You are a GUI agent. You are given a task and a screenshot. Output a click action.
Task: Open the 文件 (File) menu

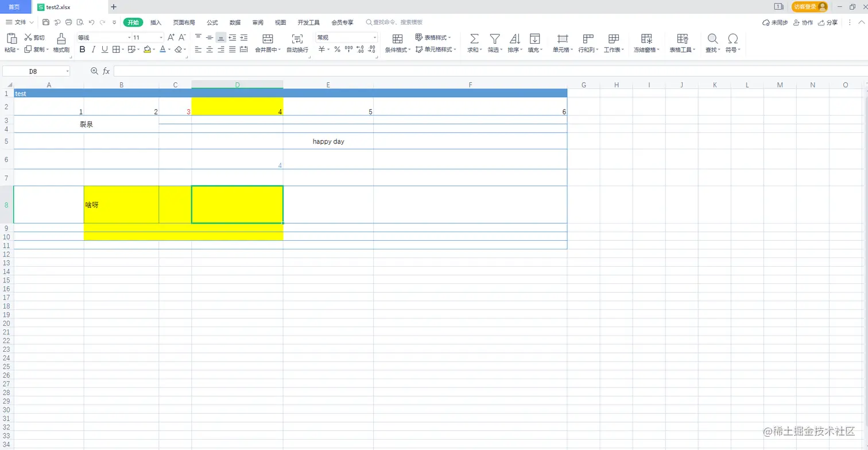(x=20, y=22)
